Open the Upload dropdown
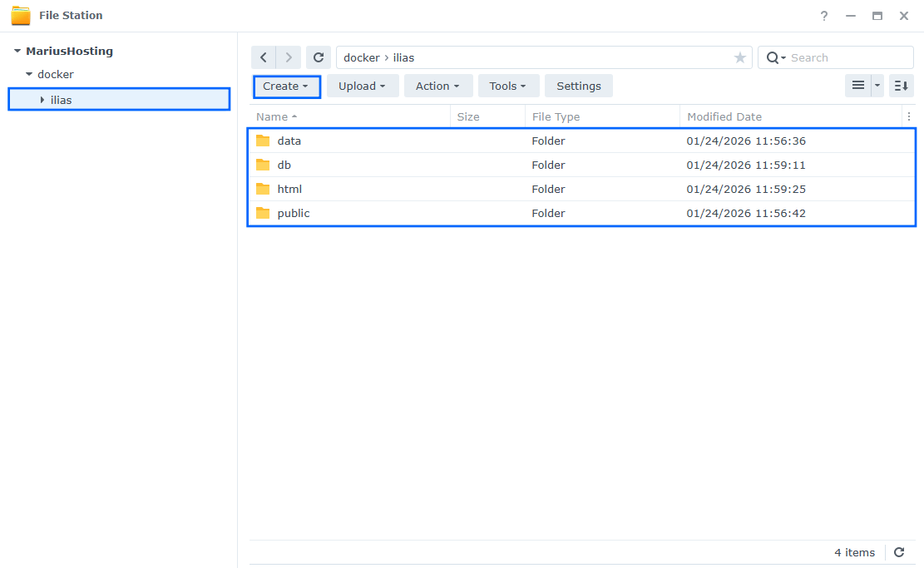This screenshot has width=924, height=568. (363, 86)
